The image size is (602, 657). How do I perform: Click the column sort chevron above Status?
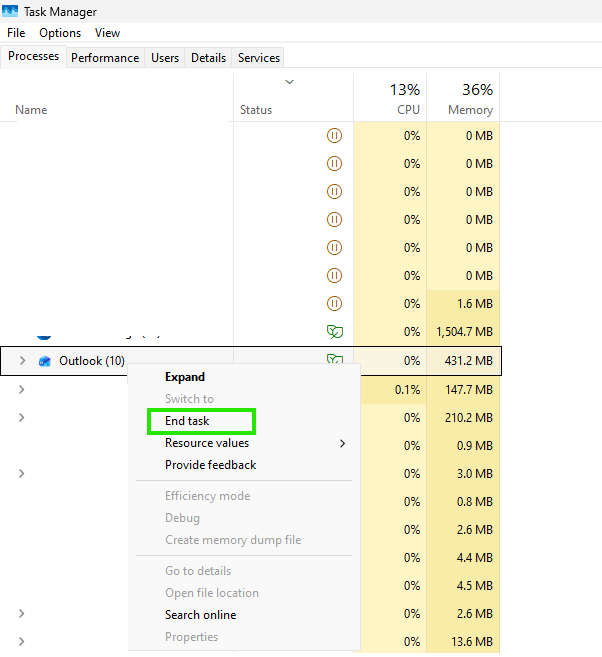[289, 82]
